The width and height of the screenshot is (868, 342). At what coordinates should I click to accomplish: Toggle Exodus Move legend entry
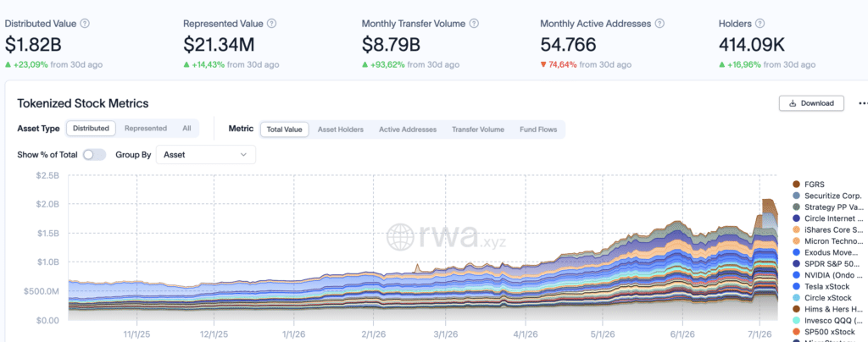click(827, 252)
